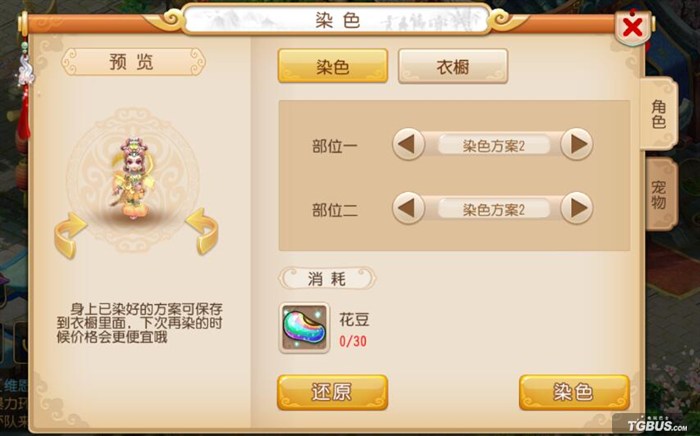Click the 0/30 bean count text
The width and height of the screenshot is (700, 436).
click(x=353, y=341)
